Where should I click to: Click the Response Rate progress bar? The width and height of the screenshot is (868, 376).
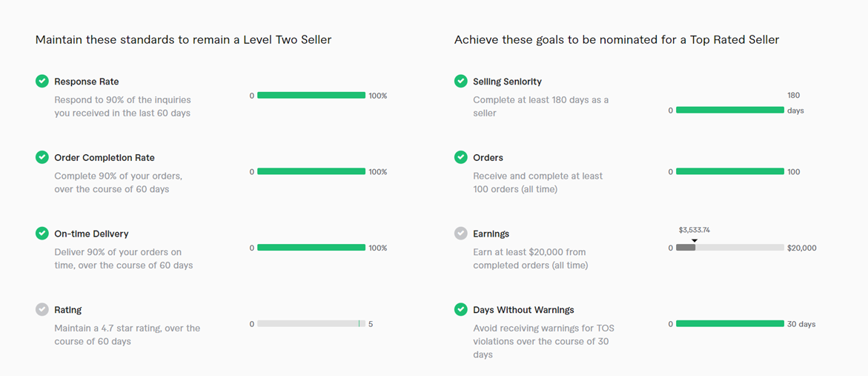click(x=311, y=96)
